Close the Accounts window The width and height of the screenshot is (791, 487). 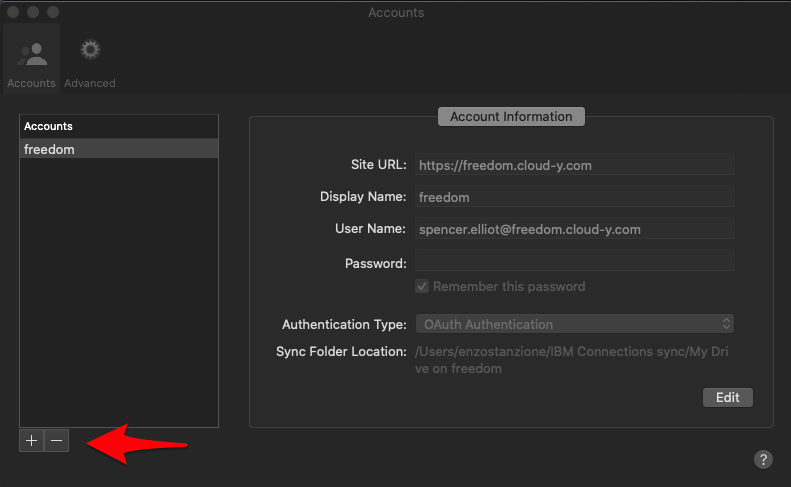point(13,13)
